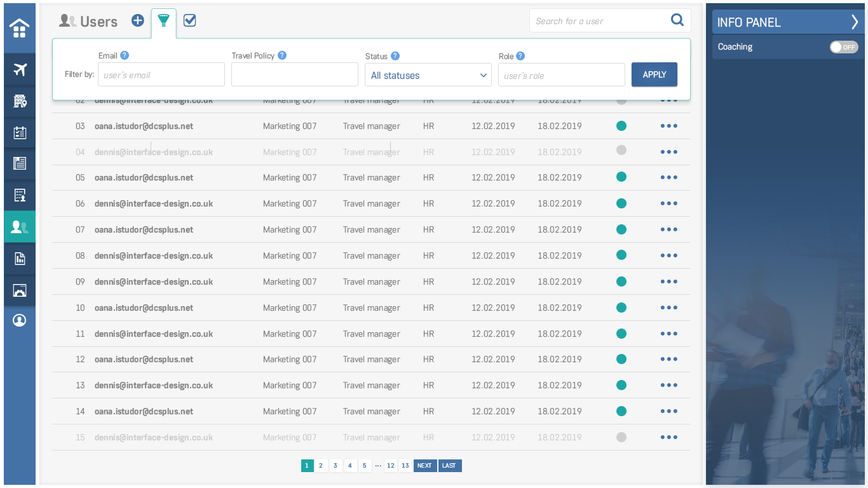
Task: Collapse the Info Panel chevron
Action: pos(855,22)
